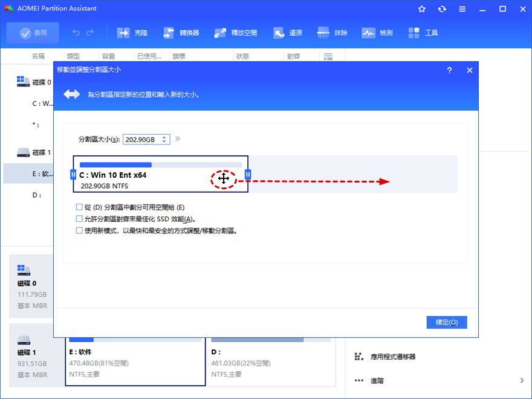532x399 pixels.
Task: Click the refresh icon in title bar
Action: click(x=442, y=9)
